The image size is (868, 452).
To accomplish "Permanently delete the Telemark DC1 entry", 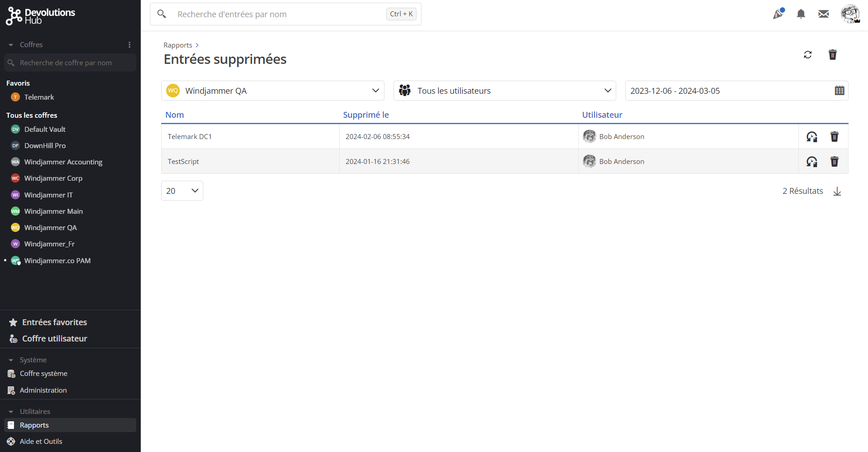I will point(834,136).
